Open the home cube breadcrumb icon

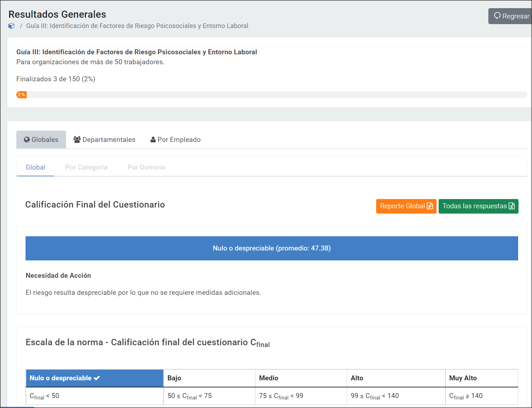click(x=11, y=26)
